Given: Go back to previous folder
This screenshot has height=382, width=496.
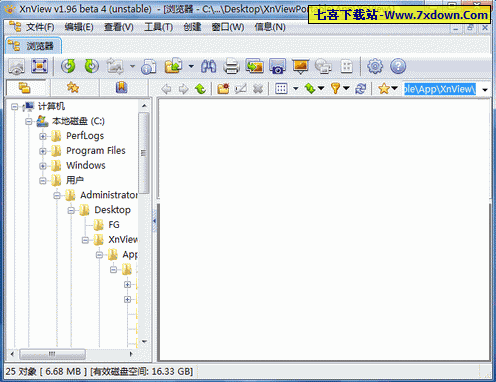Looking at the screenshot, I should 166,89.
